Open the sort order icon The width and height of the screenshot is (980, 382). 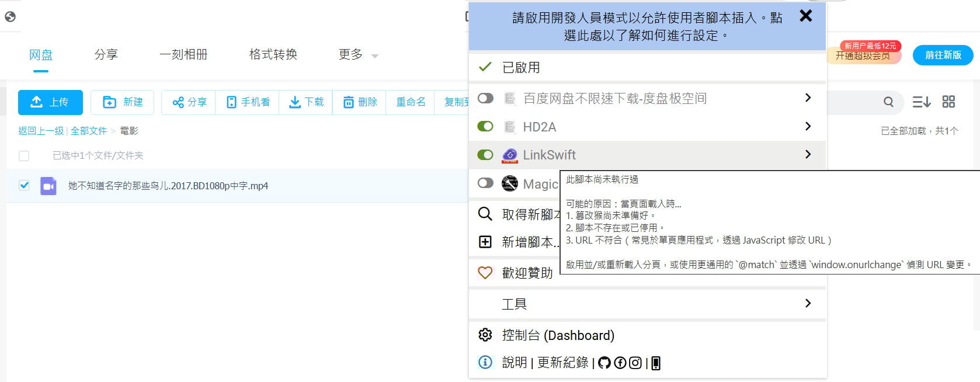921,102
